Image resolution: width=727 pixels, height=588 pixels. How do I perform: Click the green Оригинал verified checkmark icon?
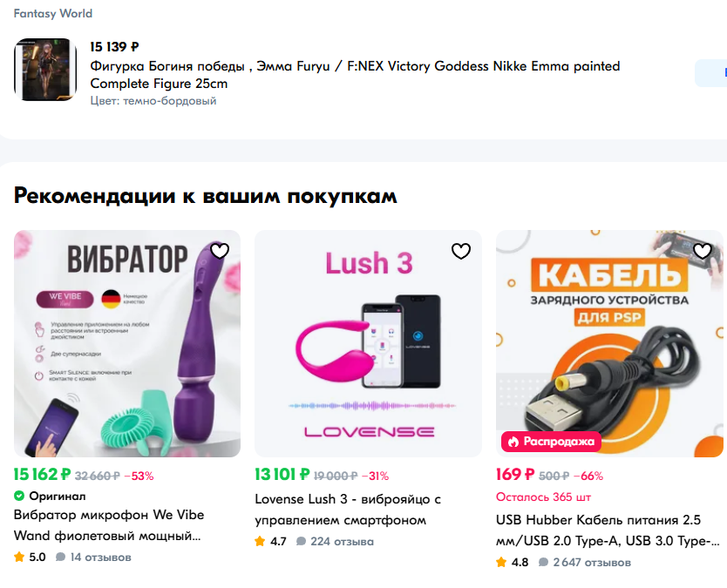click(19, 496)
